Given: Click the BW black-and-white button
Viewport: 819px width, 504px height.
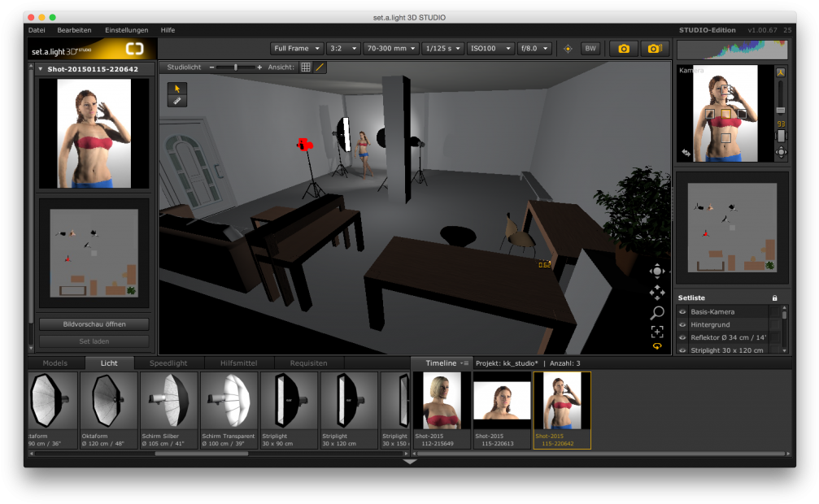Looking at the screenshot, I should click(590, 49).
